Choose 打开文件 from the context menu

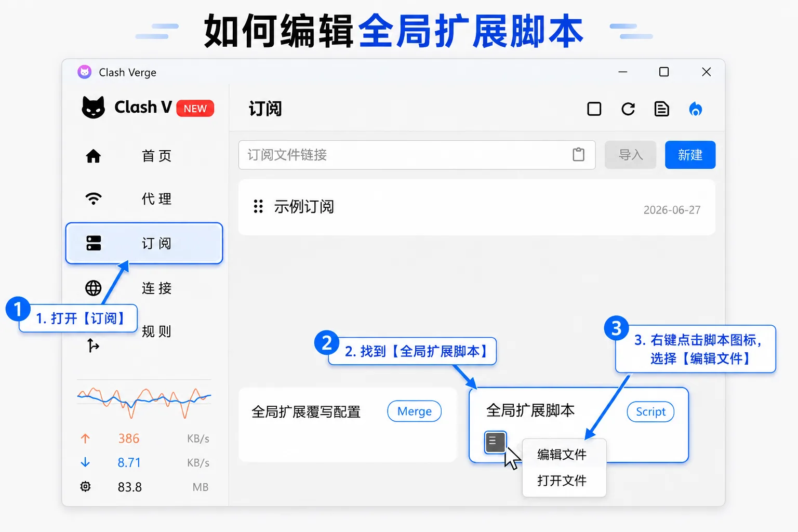[562, 481]
